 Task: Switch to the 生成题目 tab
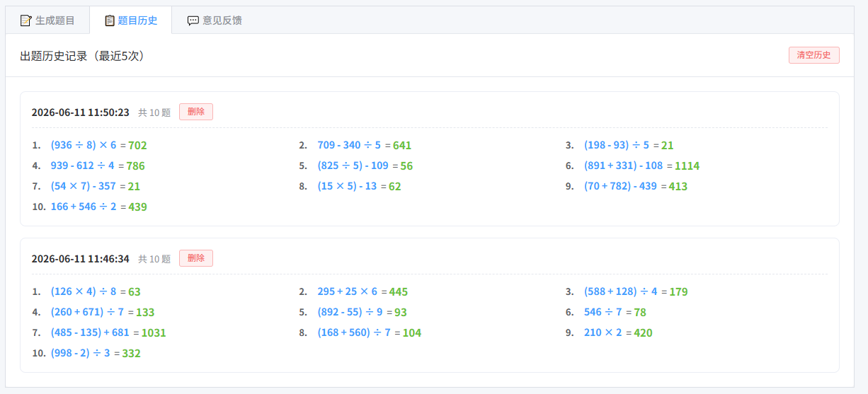click(47, 21)
